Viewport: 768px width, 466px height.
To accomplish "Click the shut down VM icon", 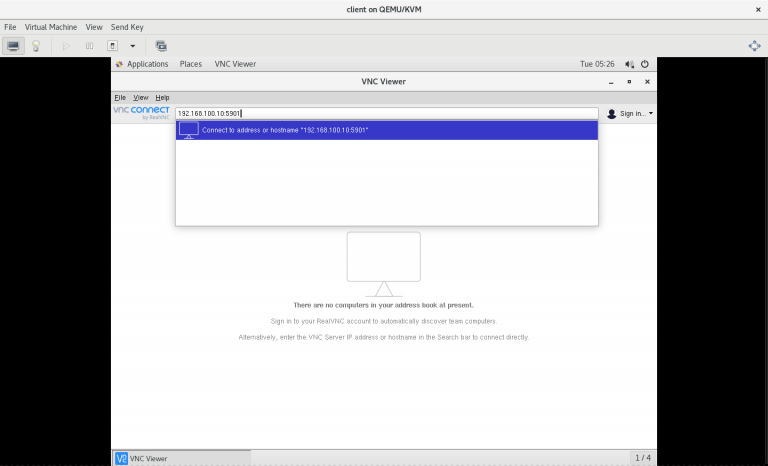I will pos(113,46).
